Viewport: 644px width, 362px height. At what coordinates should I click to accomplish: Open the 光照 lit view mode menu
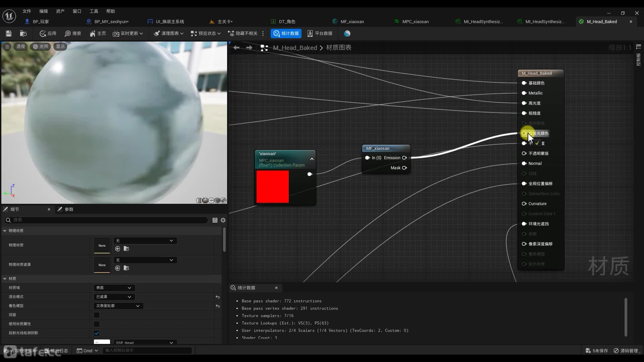point(40,47)
